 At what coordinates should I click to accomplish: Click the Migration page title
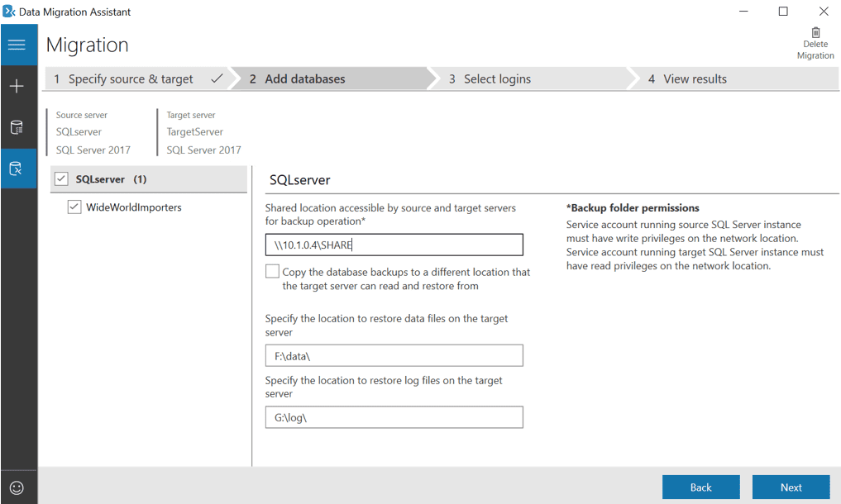(x=88, y=45)
